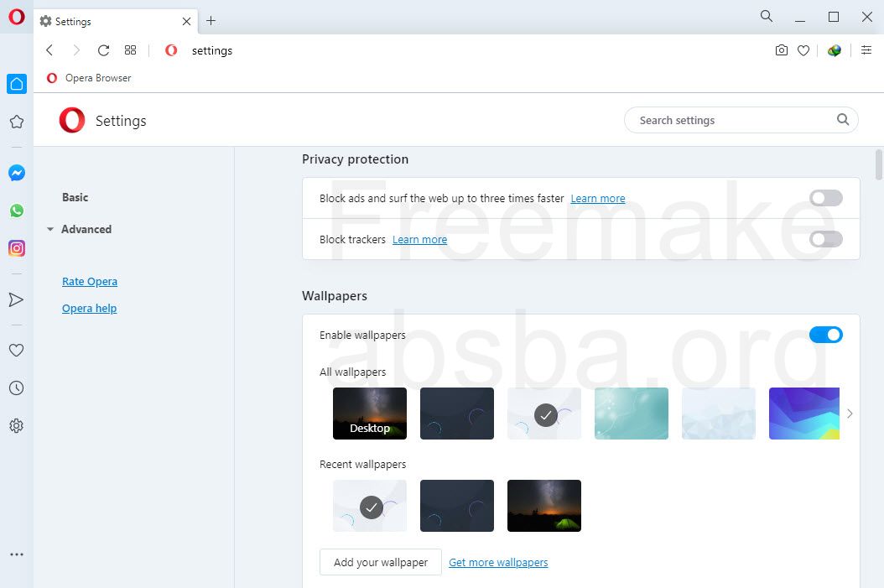Open the heart icon in sidebar

[16, 350]
